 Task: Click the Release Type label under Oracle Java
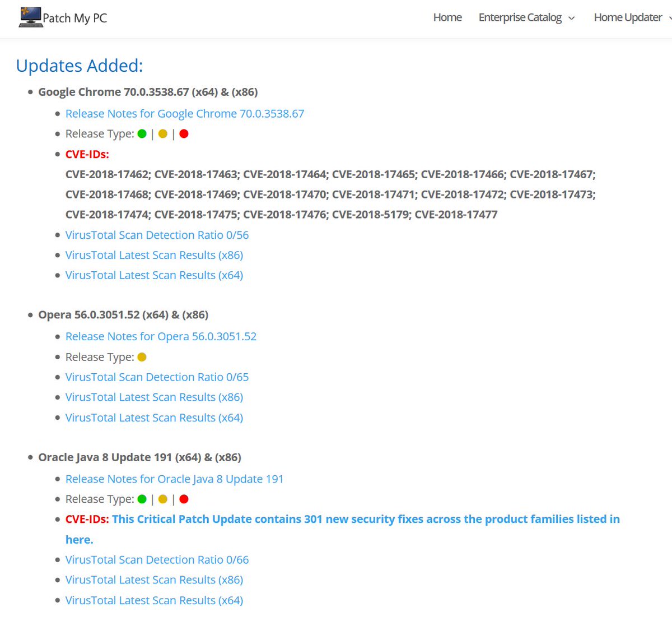pos(100,499)
